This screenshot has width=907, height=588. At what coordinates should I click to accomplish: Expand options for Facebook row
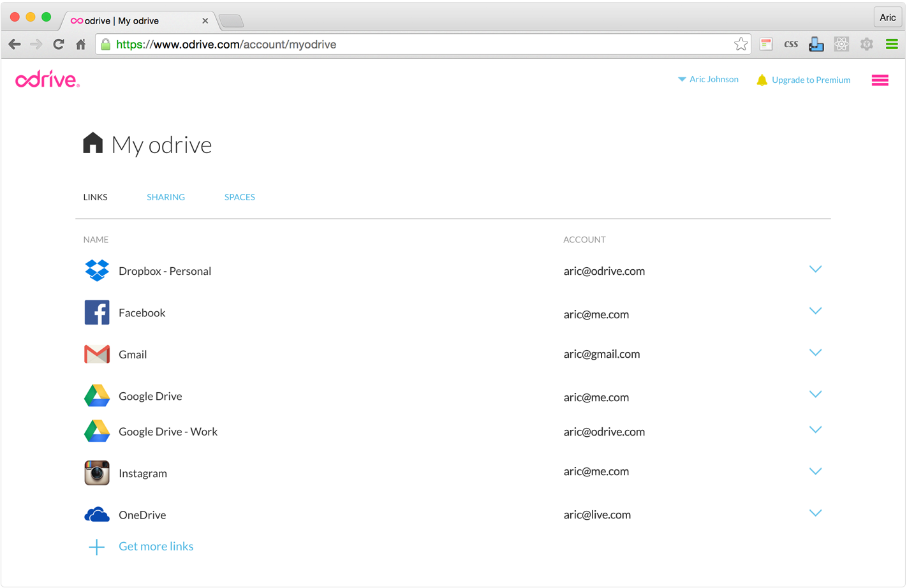[815, 311]
